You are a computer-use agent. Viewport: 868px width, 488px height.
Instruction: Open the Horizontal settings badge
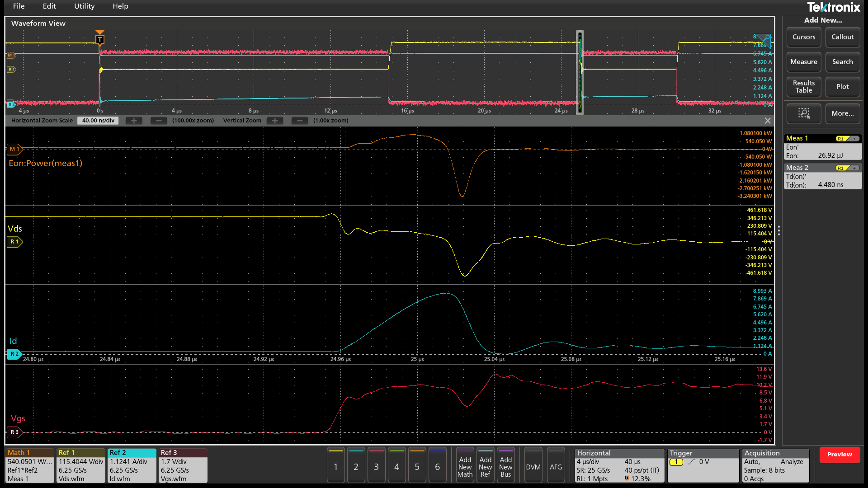point(619,466)
